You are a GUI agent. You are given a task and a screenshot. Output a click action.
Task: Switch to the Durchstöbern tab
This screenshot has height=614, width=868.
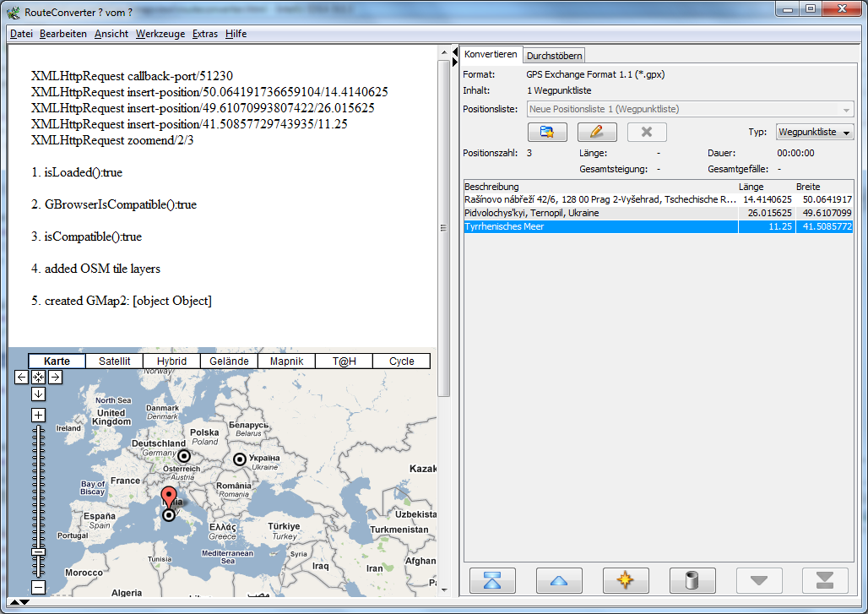click(554, 56)
